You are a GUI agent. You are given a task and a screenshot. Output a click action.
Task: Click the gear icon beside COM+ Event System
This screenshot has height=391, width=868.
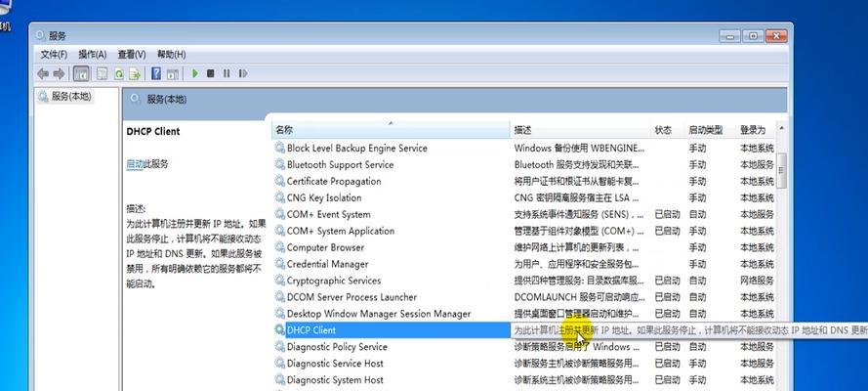280,214
